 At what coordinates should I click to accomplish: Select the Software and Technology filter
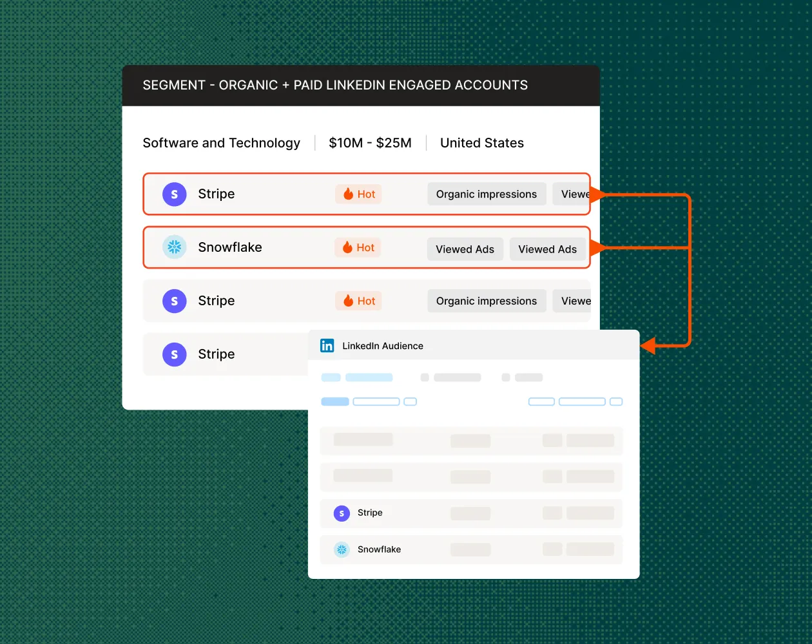[222, 143]
